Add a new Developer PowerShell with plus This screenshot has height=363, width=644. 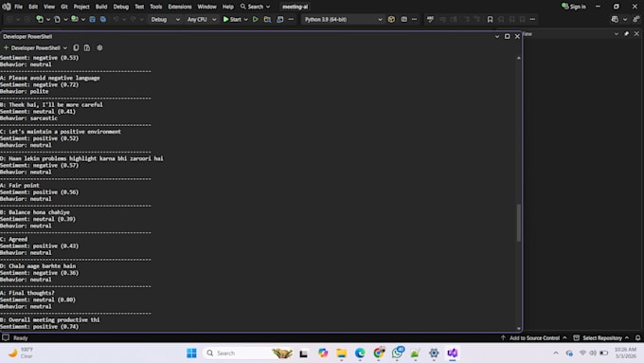click(6, 47)
